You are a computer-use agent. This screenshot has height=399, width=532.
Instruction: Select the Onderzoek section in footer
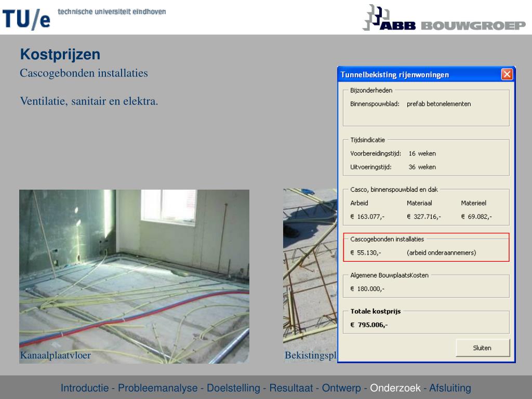click(x=395, y=388)
